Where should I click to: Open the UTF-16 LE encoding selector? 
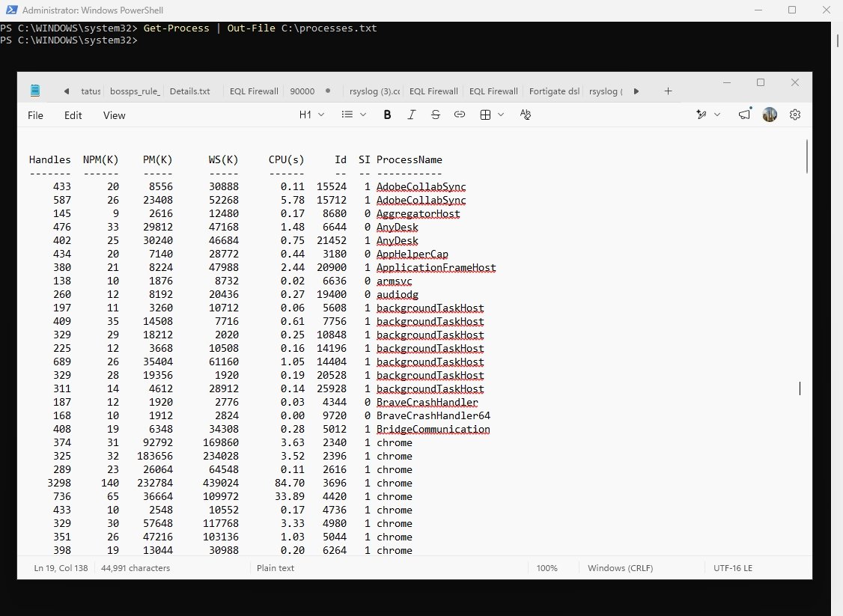733,568
